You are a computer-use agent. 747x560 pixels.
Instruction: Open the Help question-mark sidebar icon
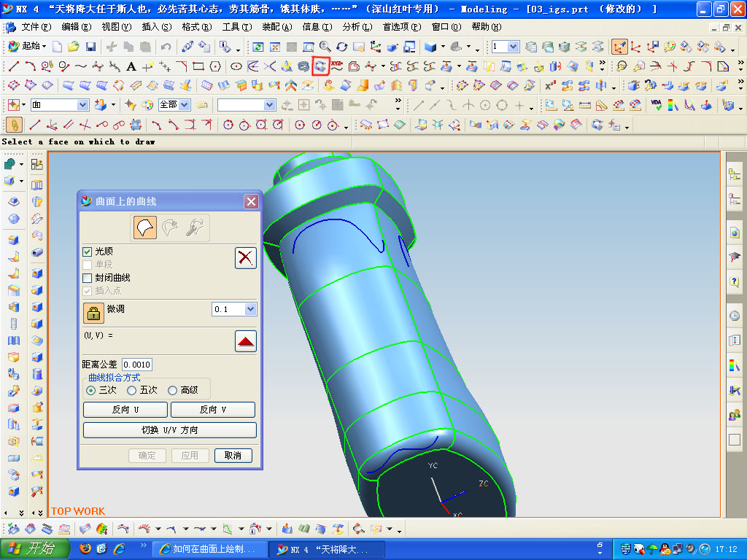(x=735, y=281)
